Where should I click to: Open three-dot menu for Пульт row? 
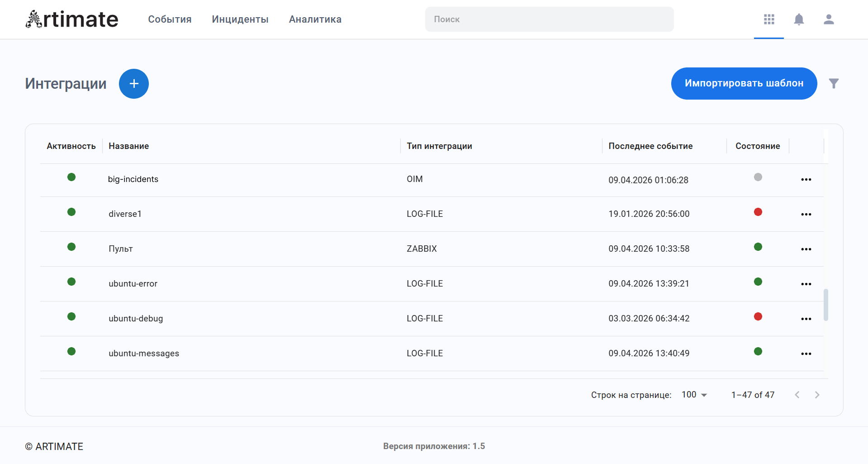click(806, 249)
